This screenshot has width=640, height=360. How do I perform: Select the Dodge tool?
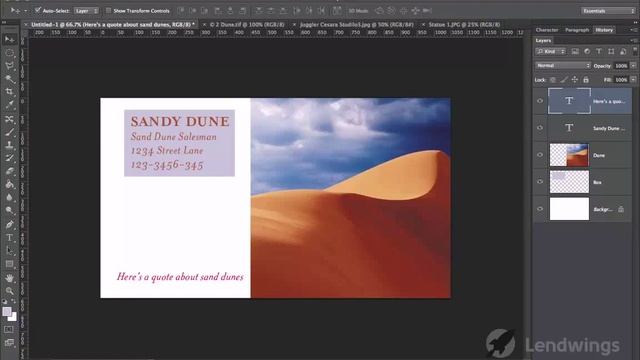[x=9, y=210]
